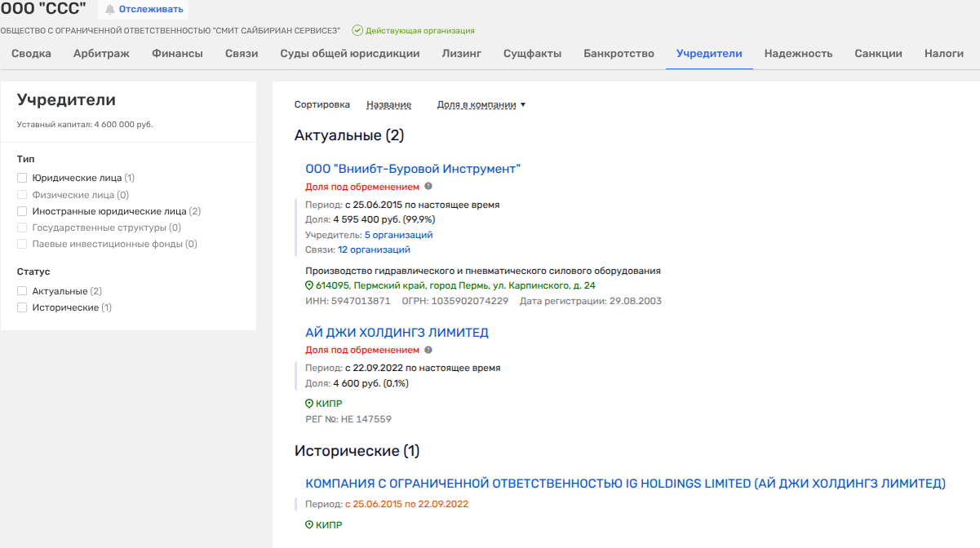Open the 12 организаций connections link
Screen dimensions: 980x548
click(374, 250)
